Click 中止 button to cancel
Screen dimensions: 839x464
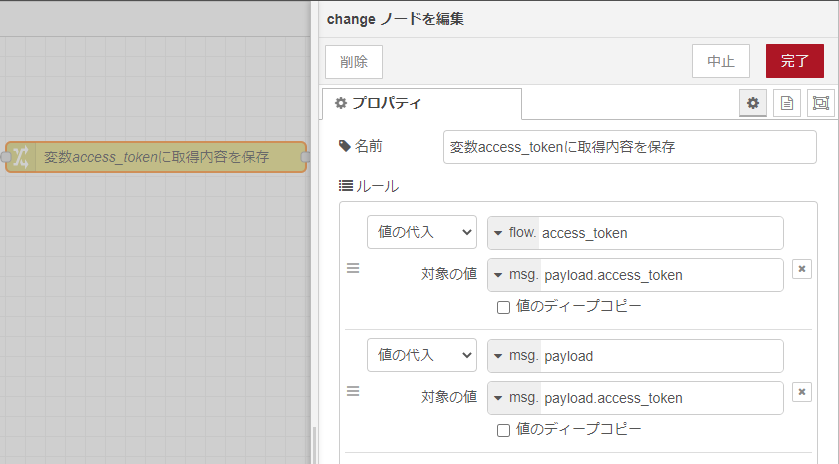pos(721,61)
